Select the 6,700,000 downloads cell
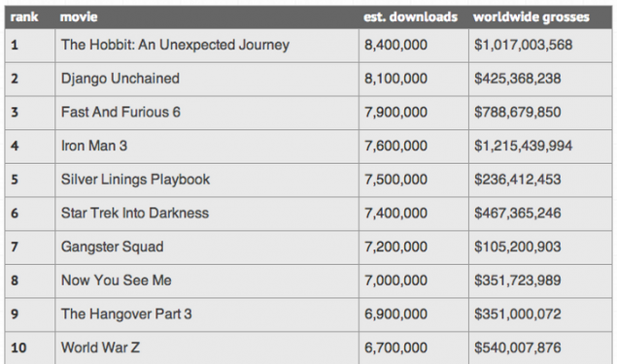 coord(414,347)
